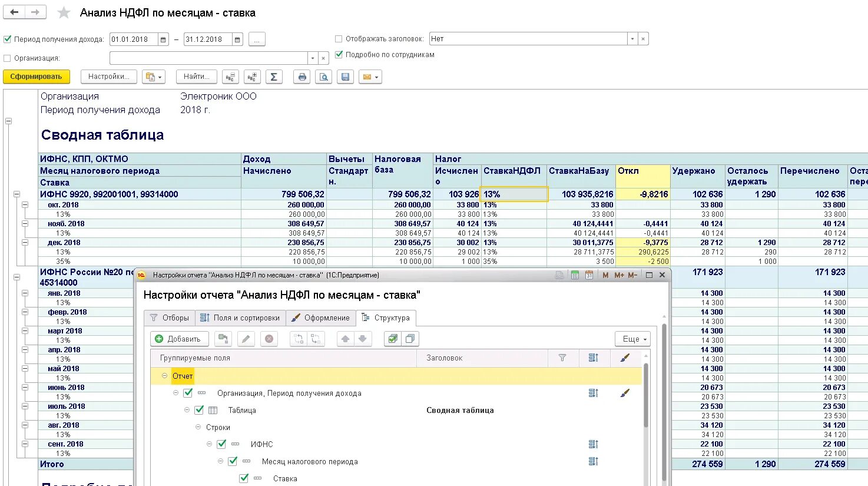The width and height of the screenshot is (868, 486).
Task: Click the red delete icon in settings
Action: click(269, 339)
